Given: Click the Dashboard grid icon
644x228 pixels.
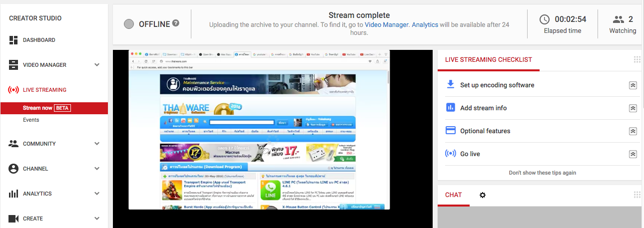Looking at the screenshot, I should coord(13,40).
